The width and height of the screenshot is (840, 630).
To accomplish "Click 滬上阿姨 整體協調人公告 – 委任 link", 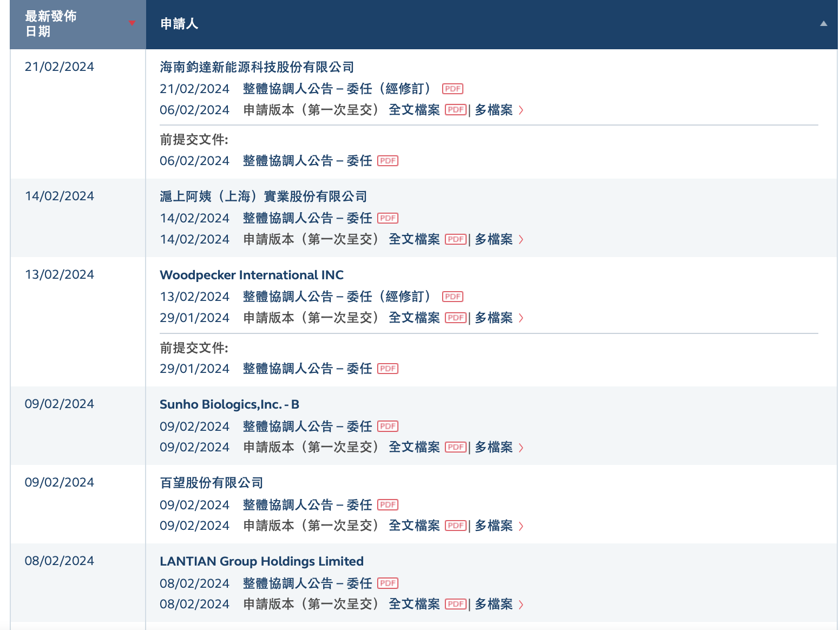I will pyautogui.click(x=307, y=218).
